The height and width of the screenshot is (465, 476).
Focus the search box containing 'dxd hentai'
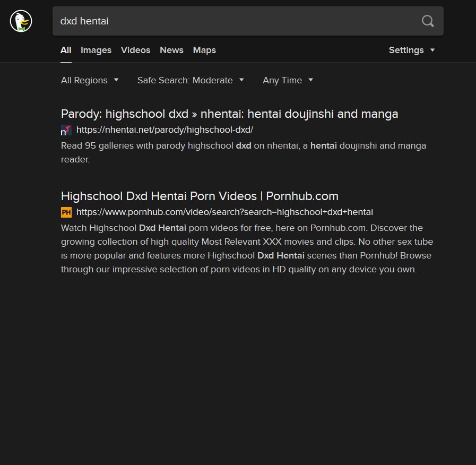click(x=248, y=21)
